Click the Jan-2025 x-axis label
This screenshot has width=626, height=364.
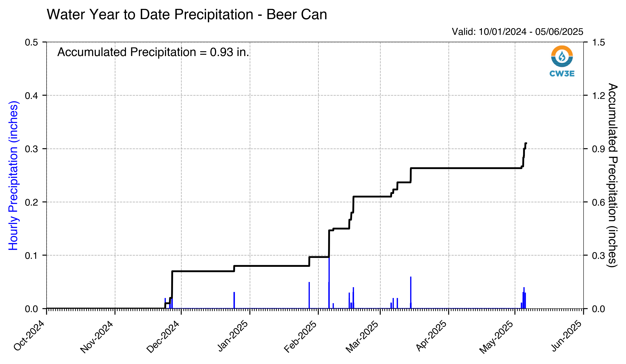(233, 336)
